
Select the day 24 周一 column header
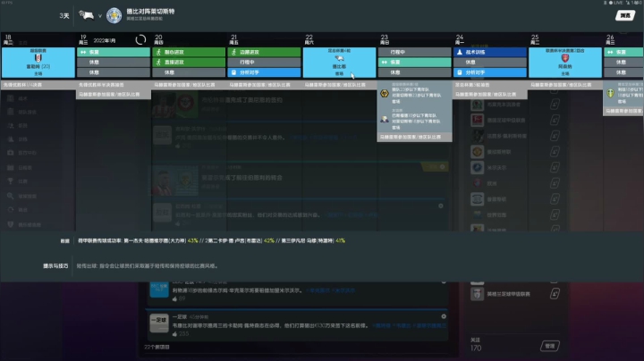pyautogui.click(x=460, y=39)
